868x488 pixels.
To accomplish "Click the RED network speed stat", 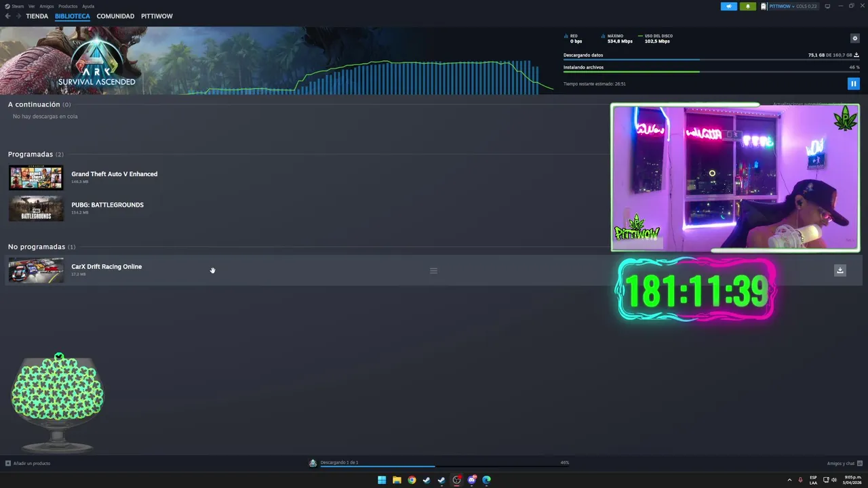I will 574,39.
